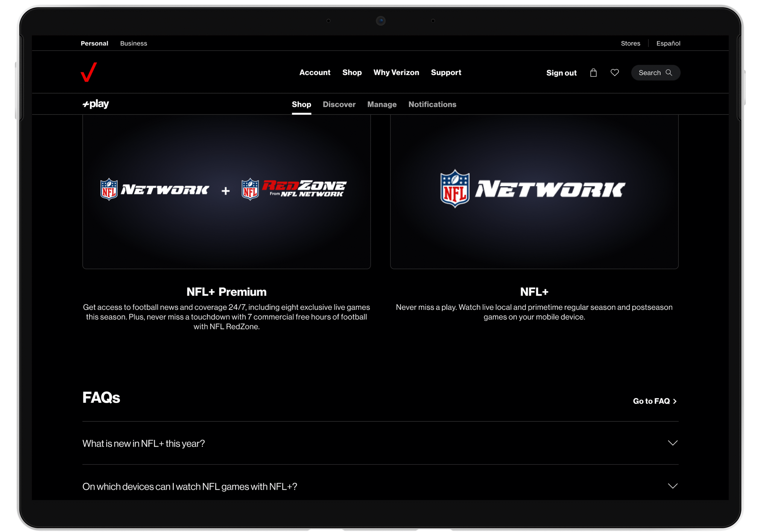Image resolution: width=766 pixels, height=532 pixels.
Task: Open the NFL Network only card image
Action: pyautogui.click(x=534, y=192)
